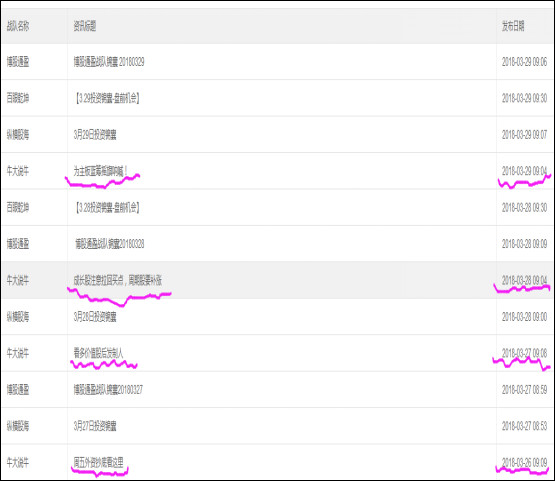The image size is (556, 482).
Task: Select the date 2018-03-28 09:00
Action: click(x=524, y=317)
